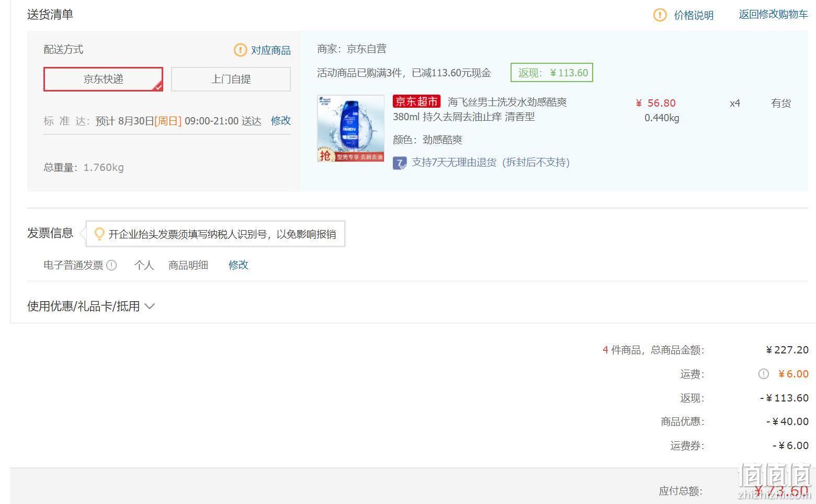The height and width of the screenshot is (504, 816).
Task: Click the 运费券 -¥6.00 value
Action: 790,446
